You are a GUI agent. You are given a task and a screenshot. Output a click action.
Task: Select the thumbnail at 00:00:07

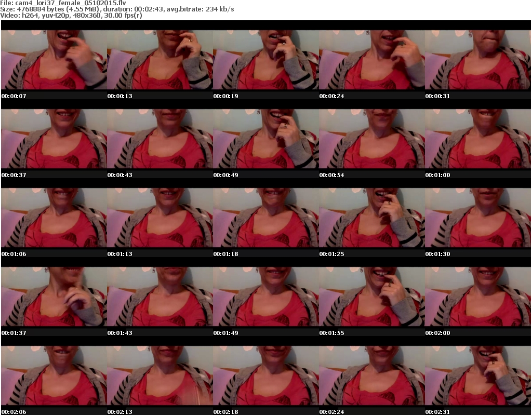54,60
